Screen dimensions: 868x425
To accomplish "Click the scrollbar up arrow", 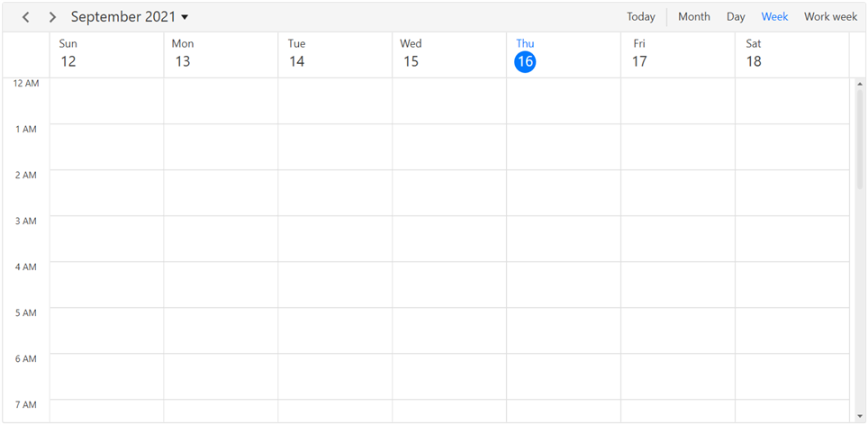I will point(859,84).
